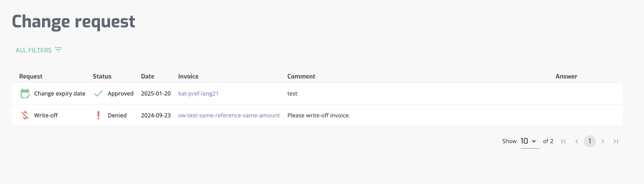Go to the next page
Screen dimensions: 644x184
coord(603,141)
